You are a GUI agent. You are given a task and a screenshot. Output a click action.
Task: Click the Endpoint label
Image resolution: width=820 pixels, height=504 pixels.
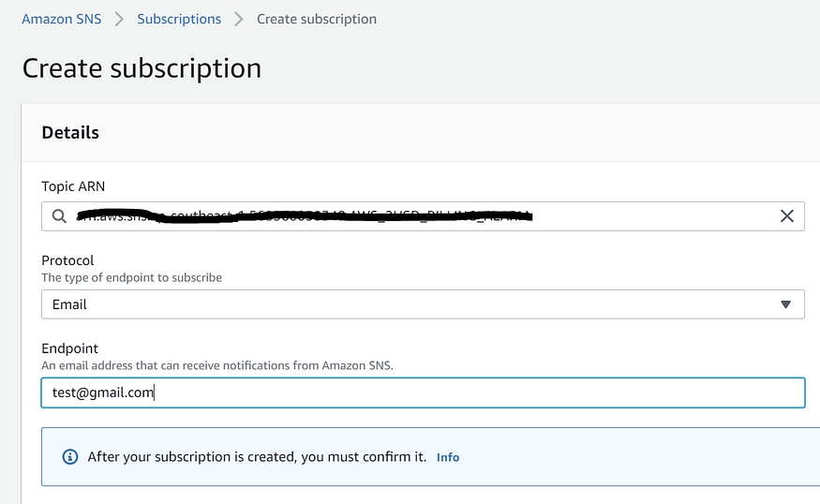(x=69, y=348)
